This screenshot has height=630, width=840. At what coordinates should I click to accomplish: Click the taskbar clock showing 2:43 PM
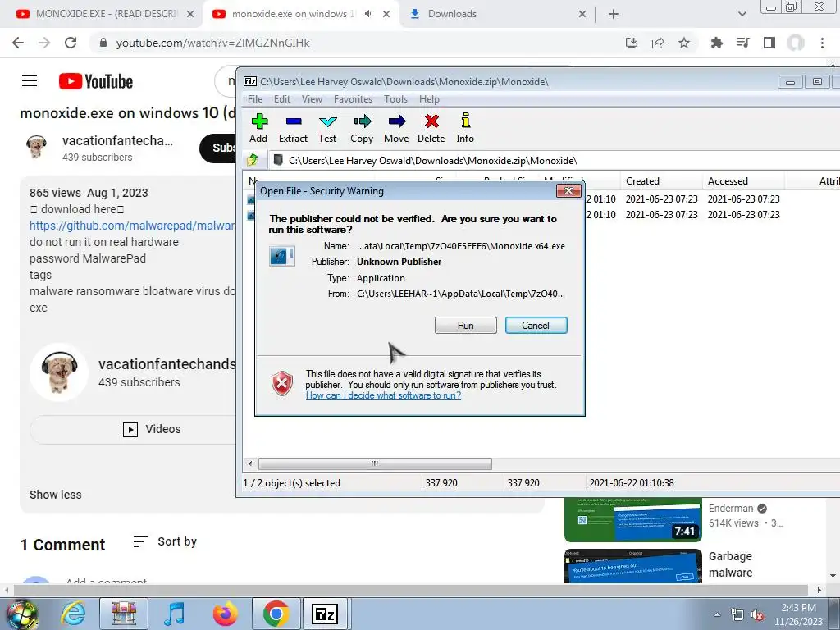click(798, 614)
